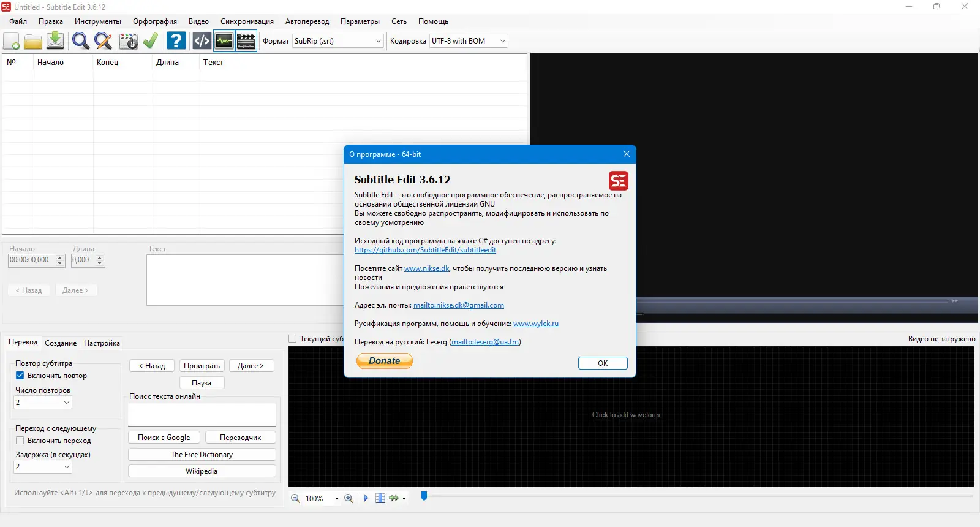Click the Subtitle Edit logo in About dialog
Image resolution: width=980 pixels, height=527 pixels.
(618, 181)
